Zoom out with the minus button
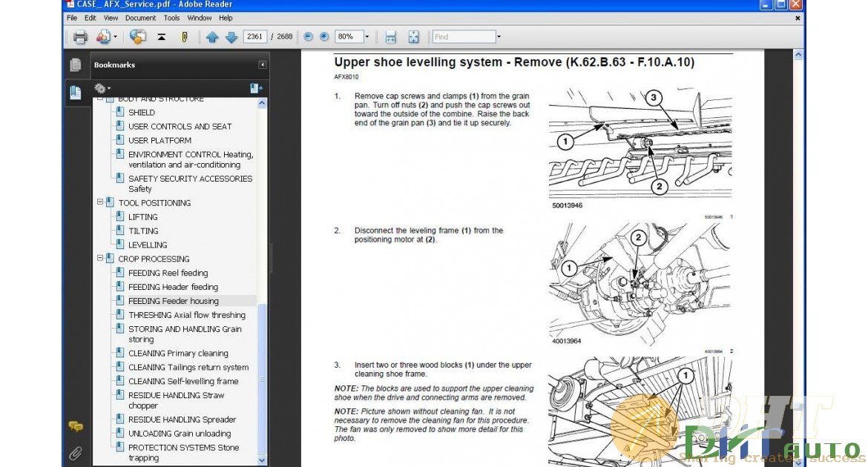This screenshot has width=868, height=467. pos(309,36)
